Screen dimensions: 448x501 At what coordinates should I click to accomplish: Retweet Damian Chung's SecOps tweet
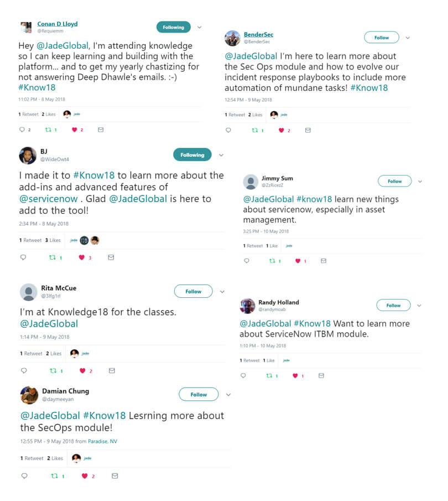click(x=53, y=476)
